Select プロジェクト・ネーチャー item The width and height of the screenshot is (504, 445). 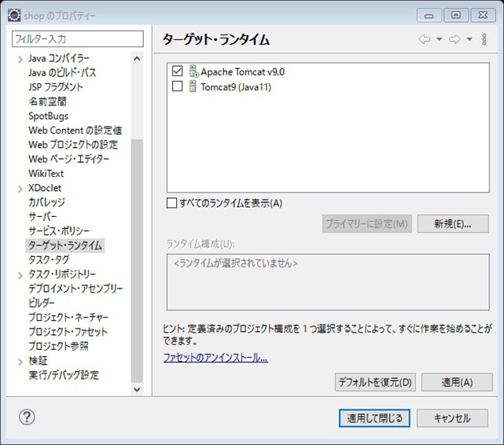(68, 317)
